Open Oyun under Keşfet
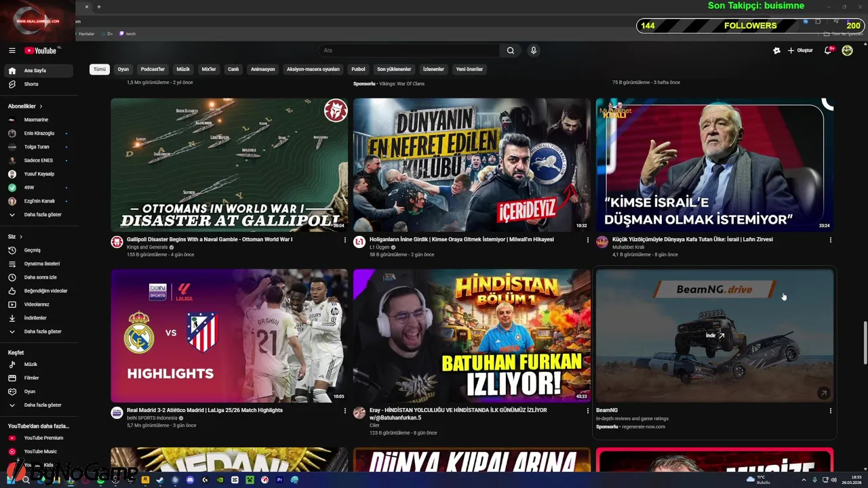 coord(39,392)
